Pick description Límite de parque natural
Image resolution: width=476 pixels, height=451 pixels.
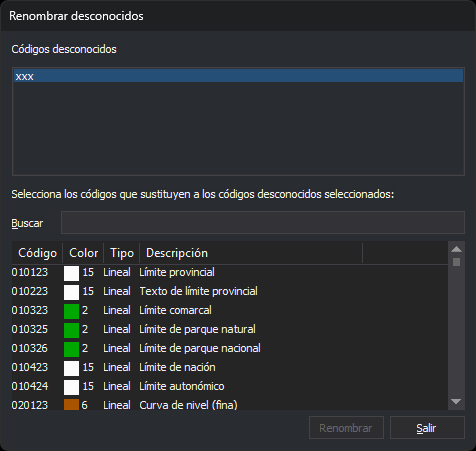[197, 329]
